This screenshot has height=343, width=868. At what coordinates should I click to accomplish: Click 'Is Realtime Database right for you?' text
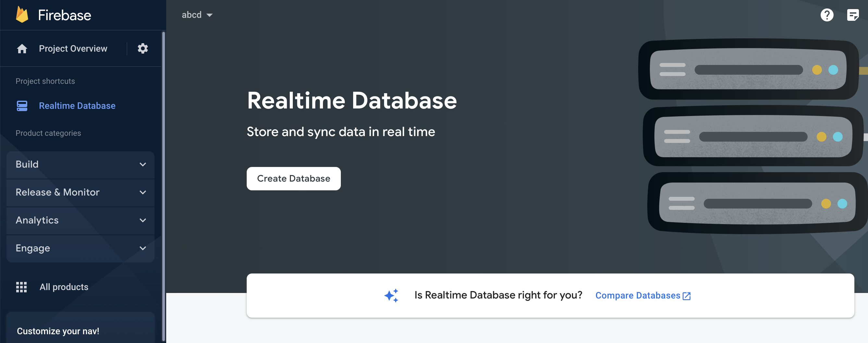[498, 295]
